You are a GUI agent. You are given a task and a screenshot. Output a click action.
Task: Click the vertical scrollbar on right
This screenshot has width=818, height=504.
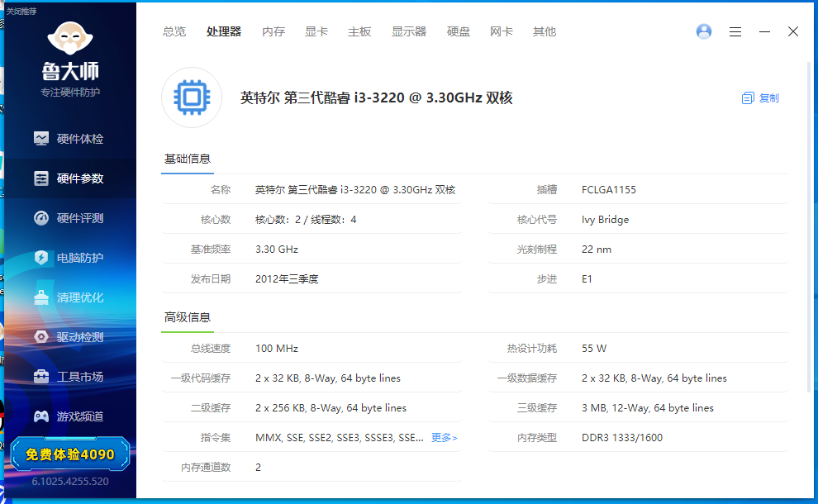(809, 226)
